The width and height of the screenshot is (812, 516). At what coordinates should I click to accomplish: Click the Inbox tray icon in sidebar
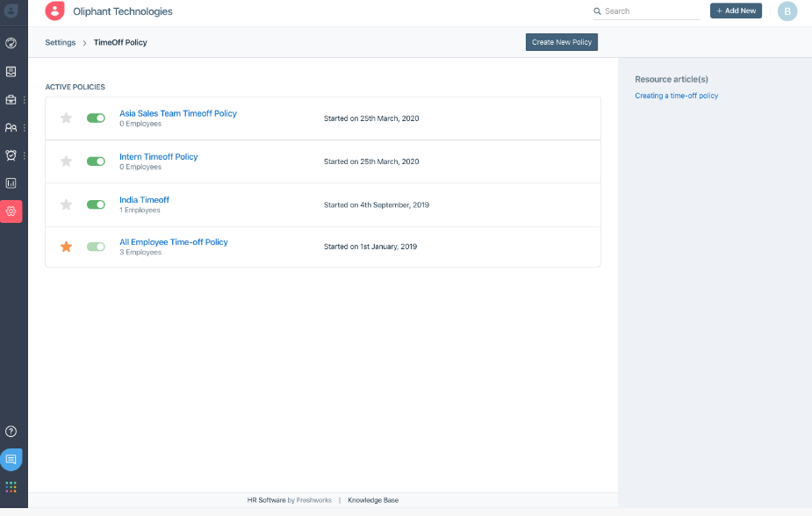[x=11, y=71]
